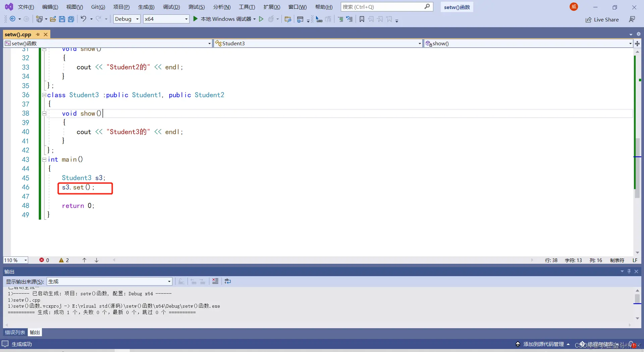This screenshot has width=644, height=352.
Task: Start debugging with the solid green play icon
Action: tap(195, 19)
